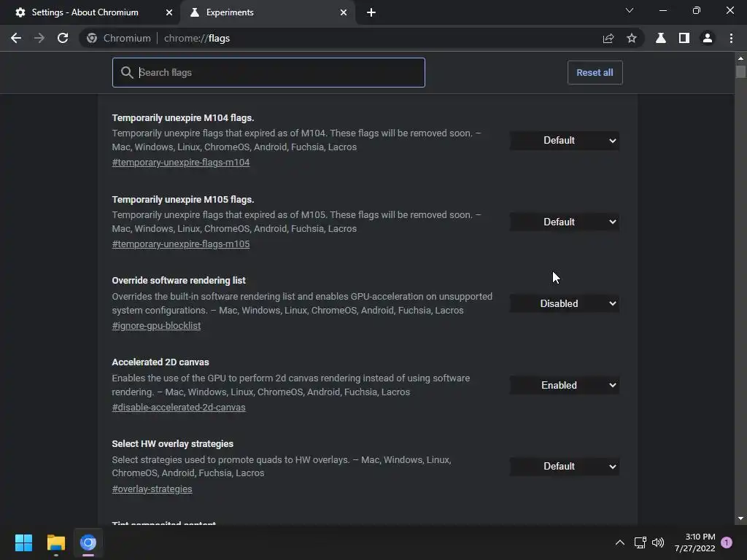This screenshot has width=747, height=560.
Task: Go back to the previous page
Action: pos(16,38)
